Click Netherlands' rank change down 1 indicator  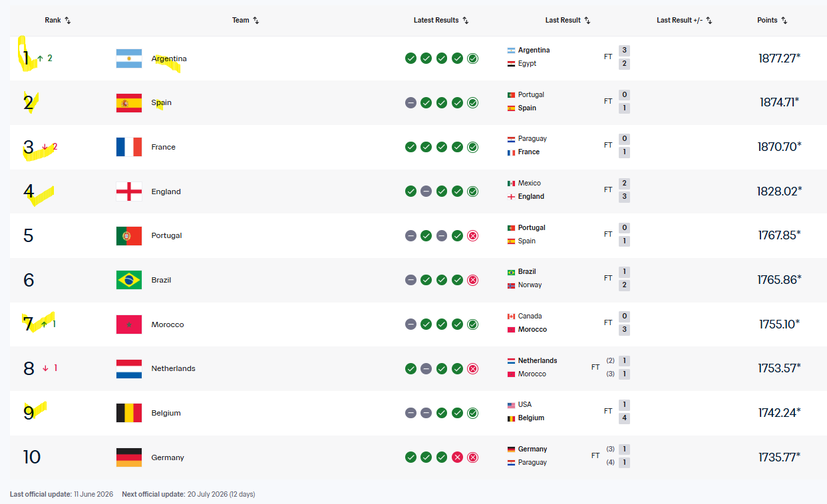[50, 368]
